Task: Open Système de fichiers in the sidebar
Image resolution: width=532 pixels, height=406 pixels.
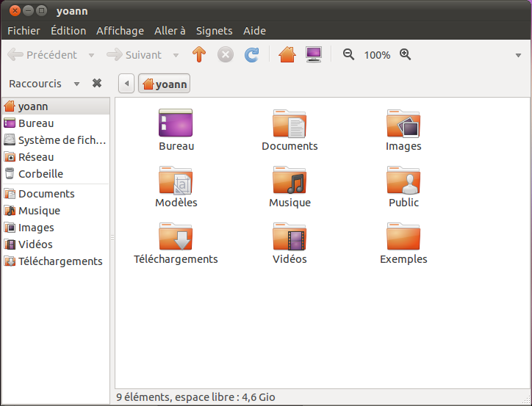Action: [x=56, y=140]
